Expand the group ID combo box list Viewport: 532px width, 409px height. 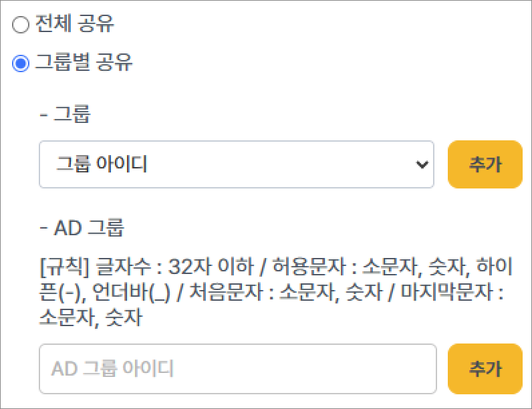coord(267,164)
